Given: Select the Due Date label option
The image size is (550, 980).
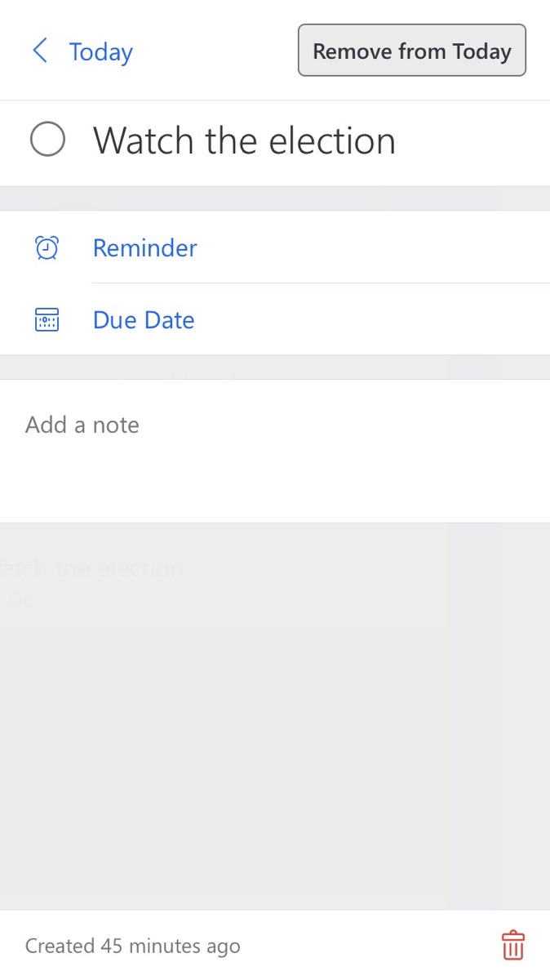Looking at the screenshot, I should click(144, 319).
